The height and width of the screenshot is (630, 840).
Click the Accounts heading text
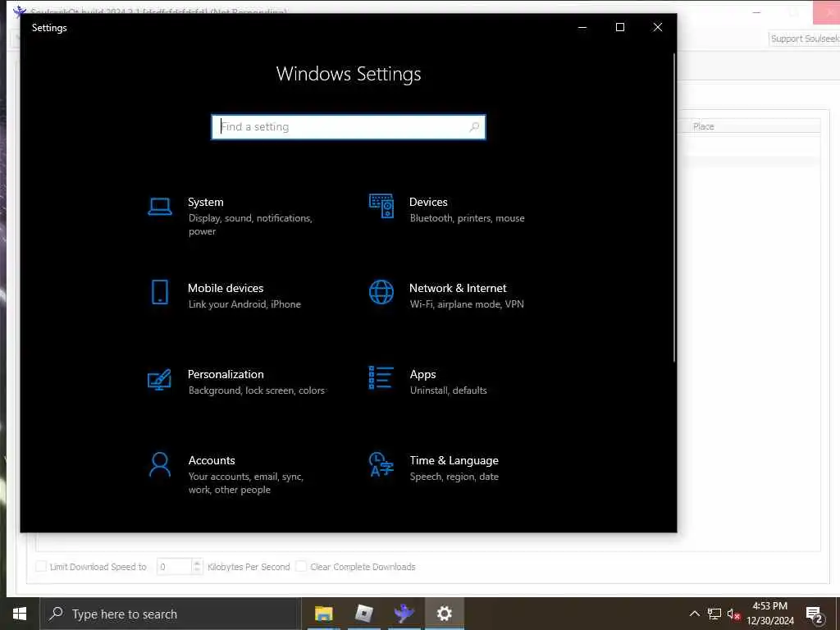tap(212, 460)
